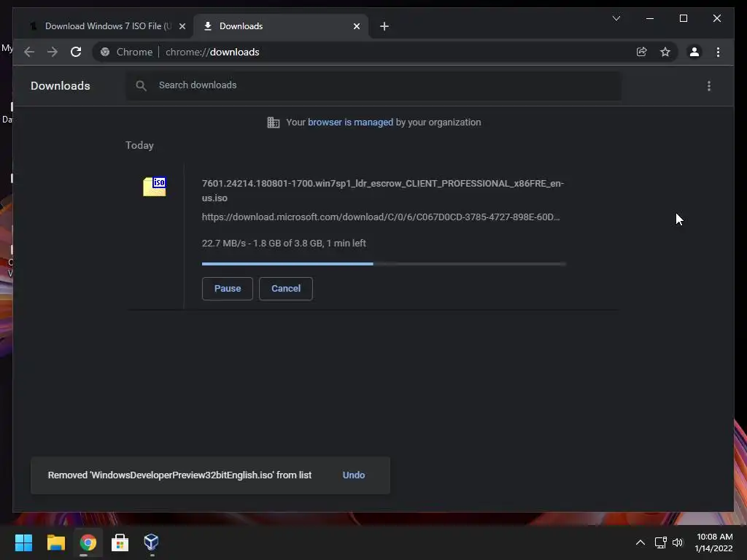Close the Download Windows 7 ISO tab

click(x=182, y=27)
